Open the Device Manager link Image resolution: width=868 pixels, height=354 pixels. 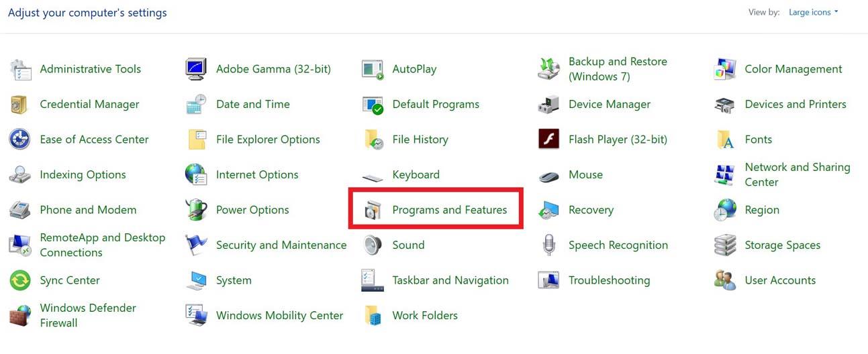point(610,105)
